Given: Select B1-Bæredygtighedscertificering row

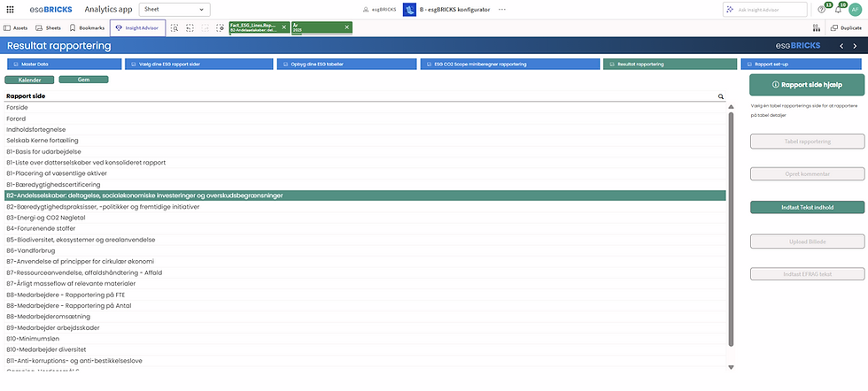Looking at the screenshot, I should (365, 184).
